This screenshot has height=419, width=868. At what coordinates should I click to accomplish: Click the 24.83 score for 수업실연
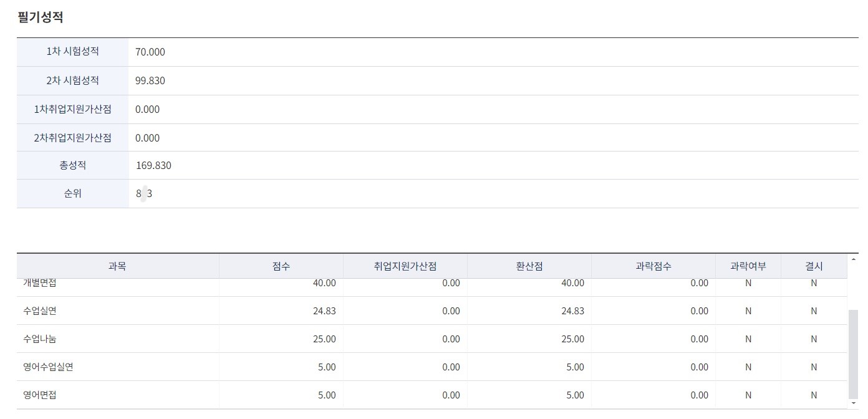(x=324, y=311)
